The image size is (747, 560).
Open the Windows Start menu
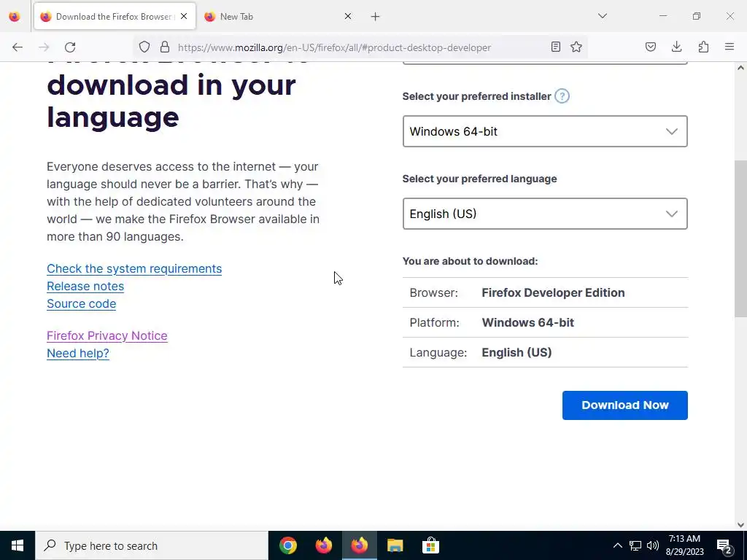[x=18, y=545]
